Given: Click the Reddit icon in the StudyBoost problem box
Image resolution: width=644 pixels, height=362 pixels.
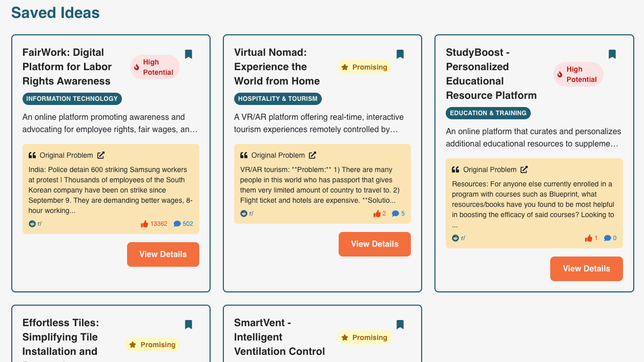Looking at the screenshot, I should (x=455, y=238).
